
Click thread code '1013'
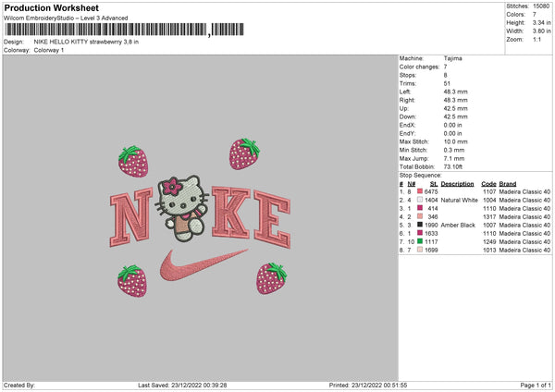pos(489,250)
